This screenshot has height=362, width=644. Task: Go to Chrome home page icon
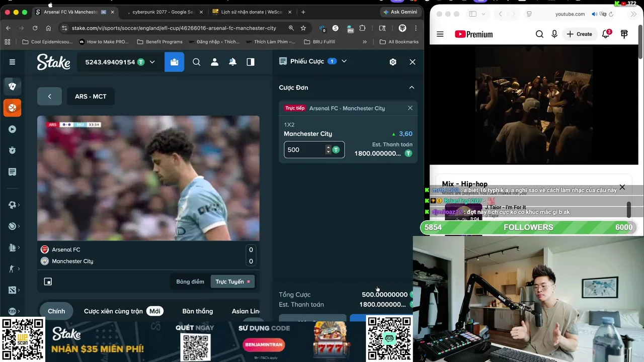tap(48, 28)
